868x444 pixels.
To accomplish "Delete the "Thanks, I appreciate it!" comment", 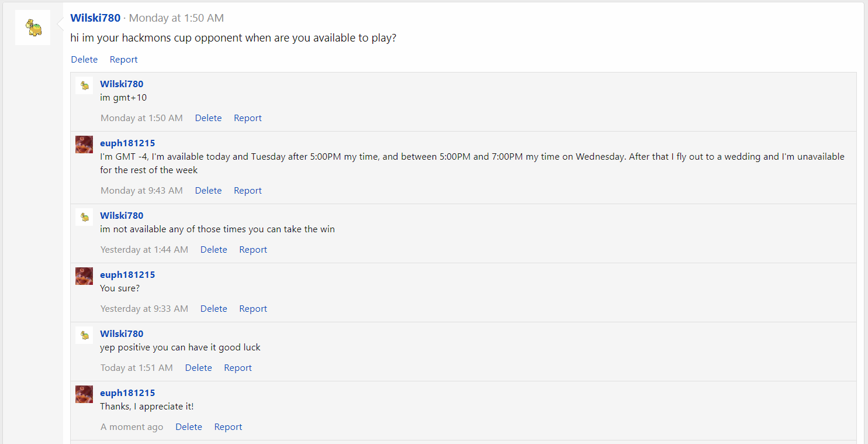I will click(x=188, y=427).
